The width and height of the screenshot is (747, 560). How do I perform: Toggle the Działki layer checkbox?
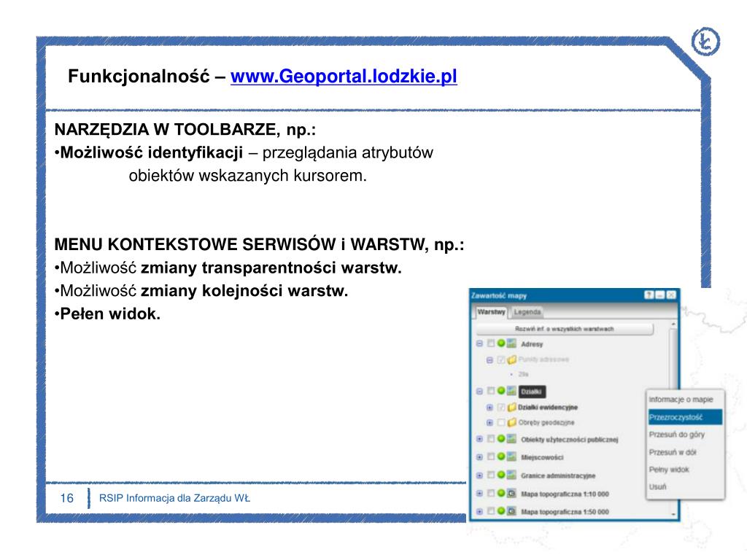490,391
